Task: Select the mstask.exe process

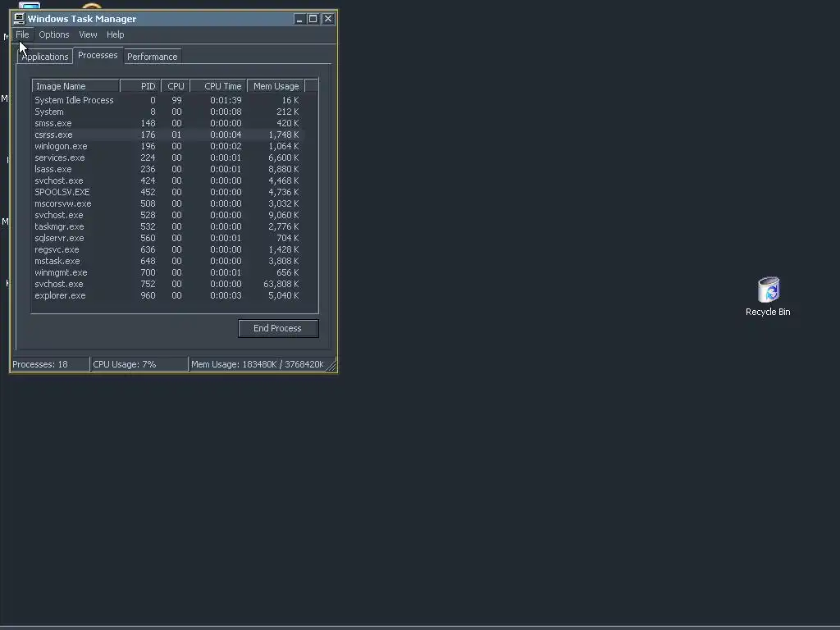Action: (168, 262)
